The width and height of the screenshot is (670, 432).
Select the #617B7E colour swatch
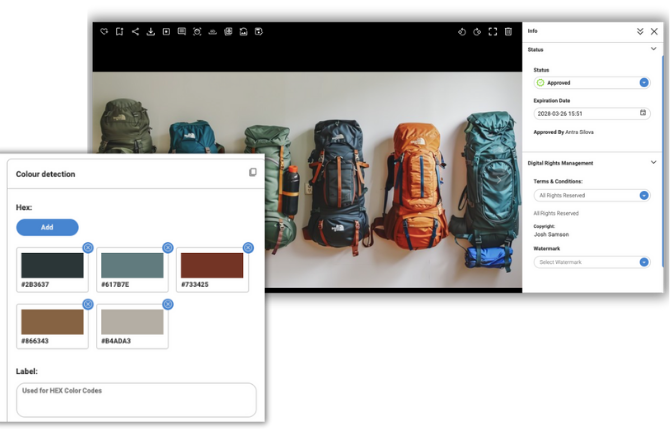click(132, 266)
